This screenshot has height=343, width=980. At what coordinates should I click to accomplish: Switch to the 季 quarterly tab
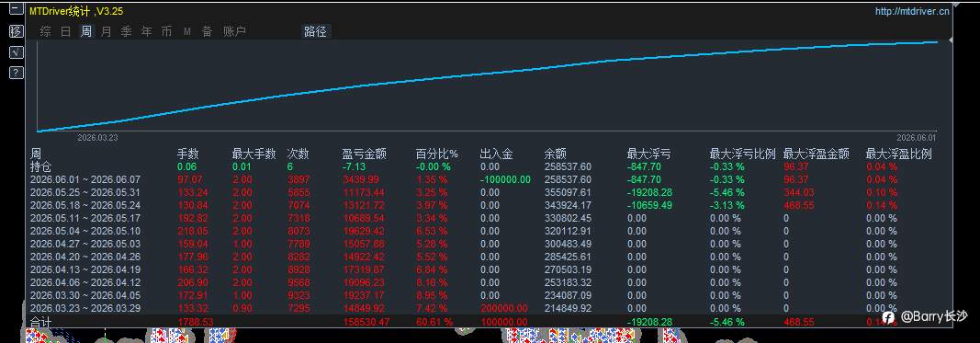[126, 32]
